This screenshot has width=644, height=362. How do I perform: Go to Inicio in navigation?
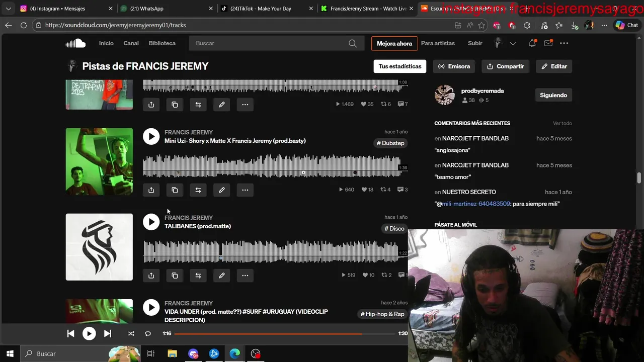click(x=106, y=43)
